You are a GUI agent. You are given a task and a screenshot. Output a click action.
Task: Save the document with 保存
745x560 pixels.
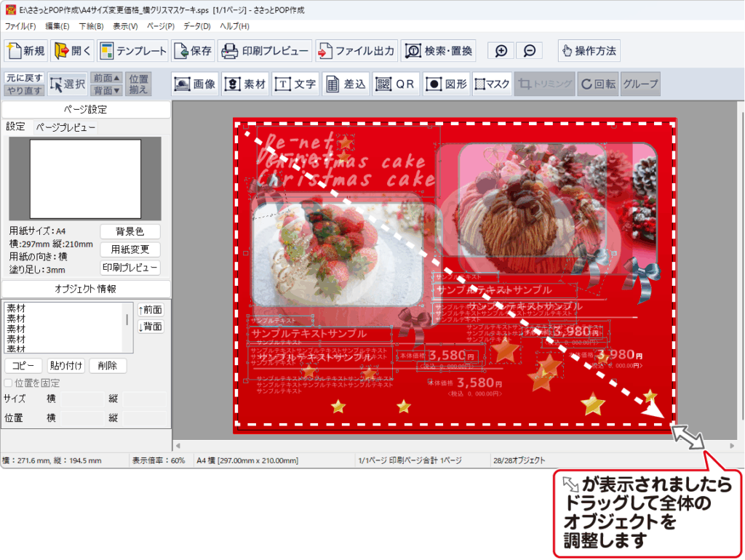point(194,51)
